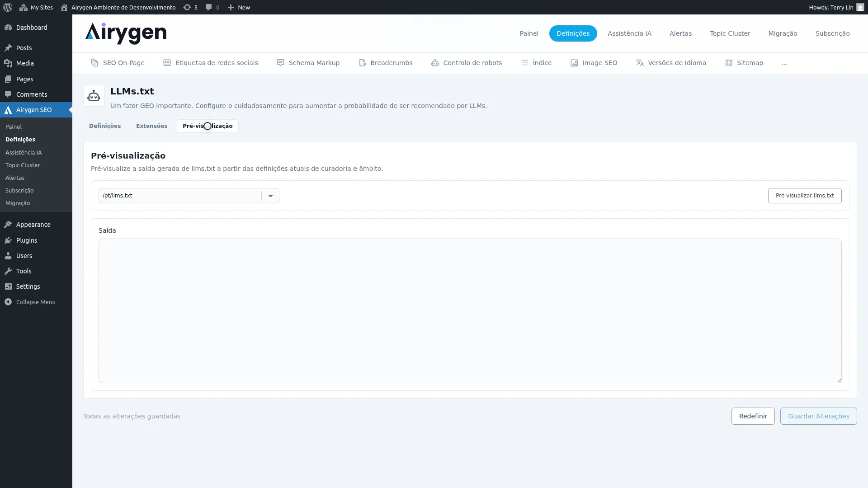The image size is (868, 488).
Task: Open the /pt/llms.txt dropdown arrow
Action: [x=270, y=196]
